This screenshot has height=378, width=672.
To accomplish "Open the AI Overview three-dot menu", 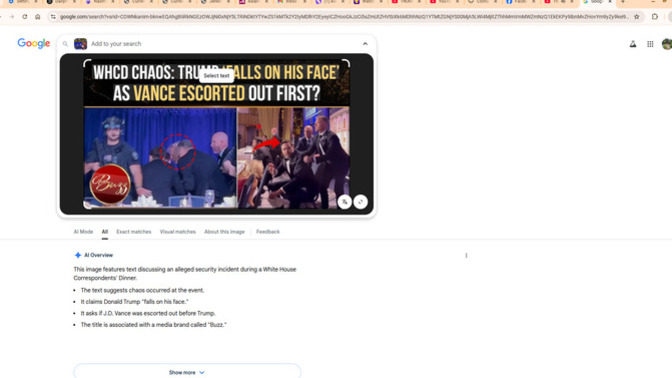I will (466, 255).
